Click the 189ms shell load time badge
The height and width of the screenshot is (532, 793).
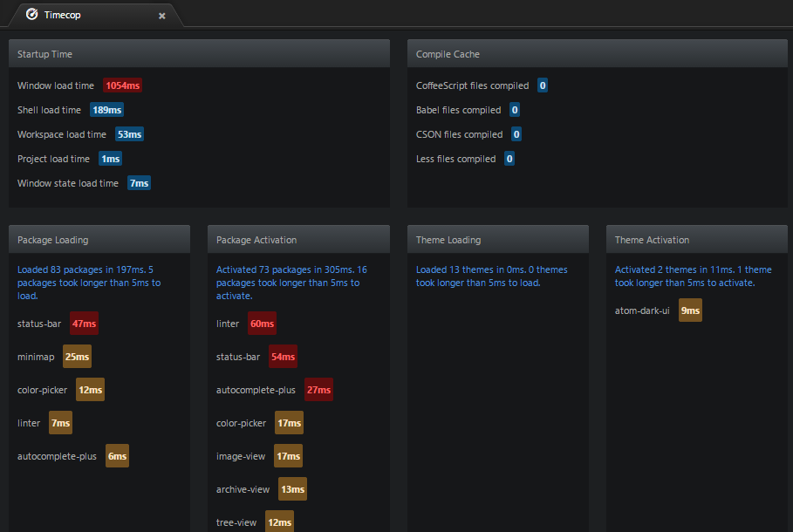pyautogui.click(x=106, y=110)
